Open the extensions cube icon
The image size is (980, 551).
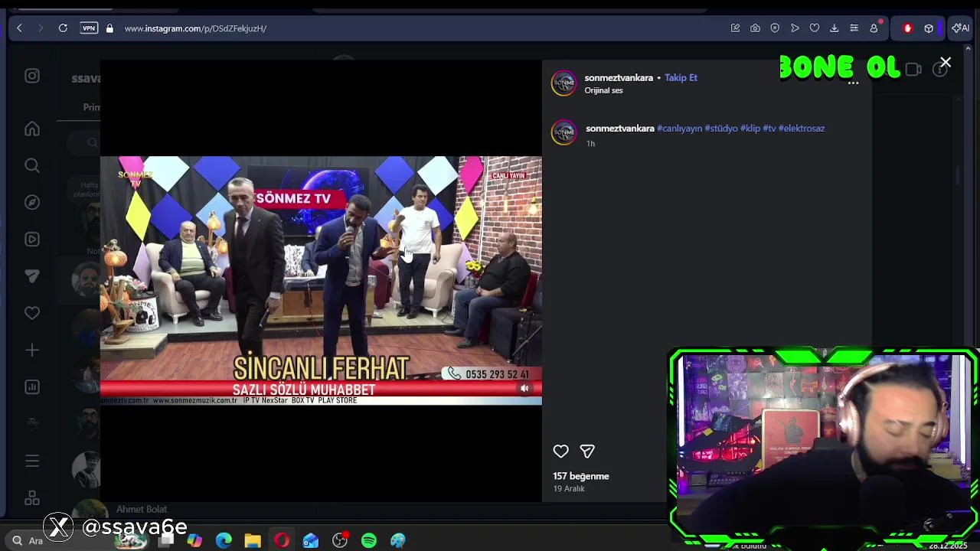click(929, 28)
